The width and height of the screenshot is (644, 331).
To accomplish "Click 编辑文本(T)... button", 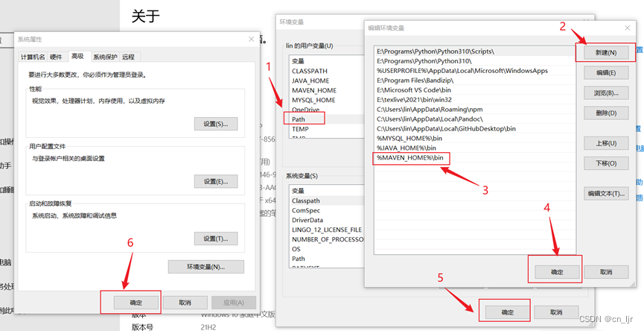I will coord(606,193).
